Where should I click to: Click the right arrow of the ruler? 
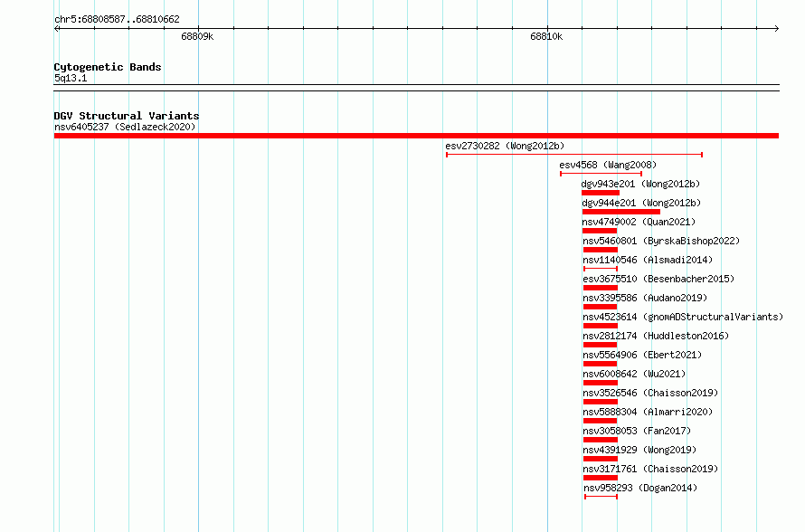point(777,28)
